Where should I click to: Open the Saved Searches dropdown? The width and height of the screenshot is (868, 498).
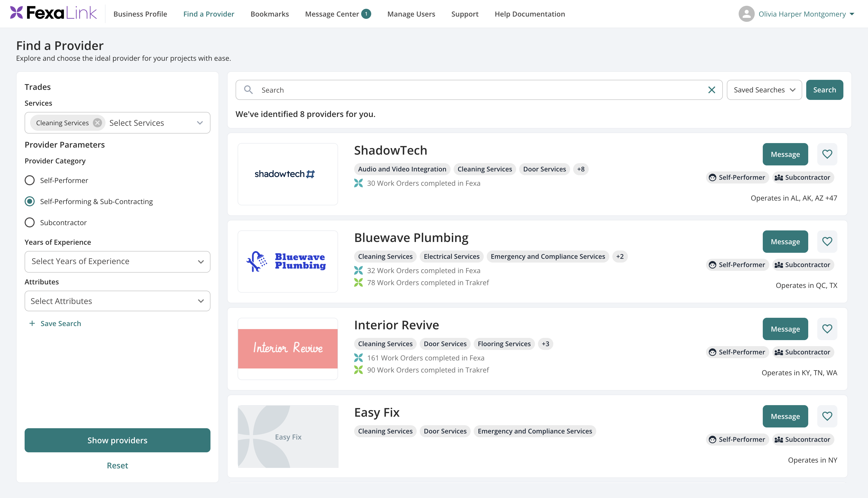click(764, 90)
